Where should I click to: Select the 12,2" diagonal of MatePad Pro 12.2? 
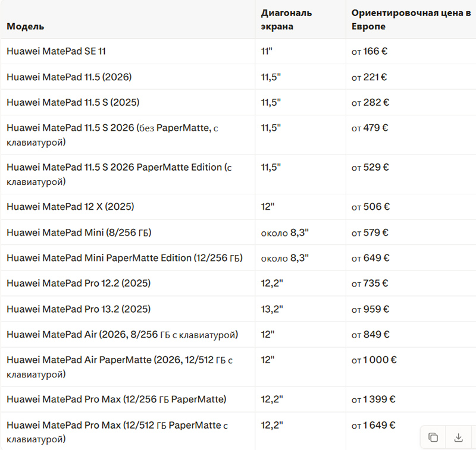click(272, 283)
